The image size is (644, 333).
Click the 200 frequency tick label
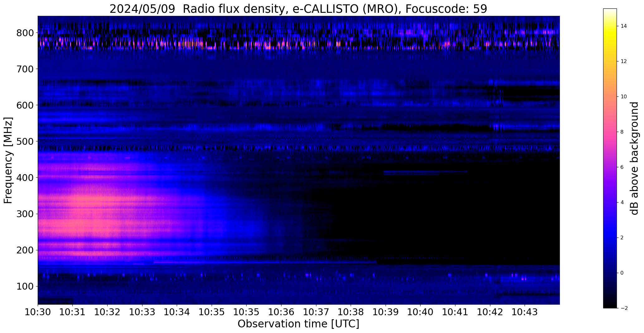[25, 250]
